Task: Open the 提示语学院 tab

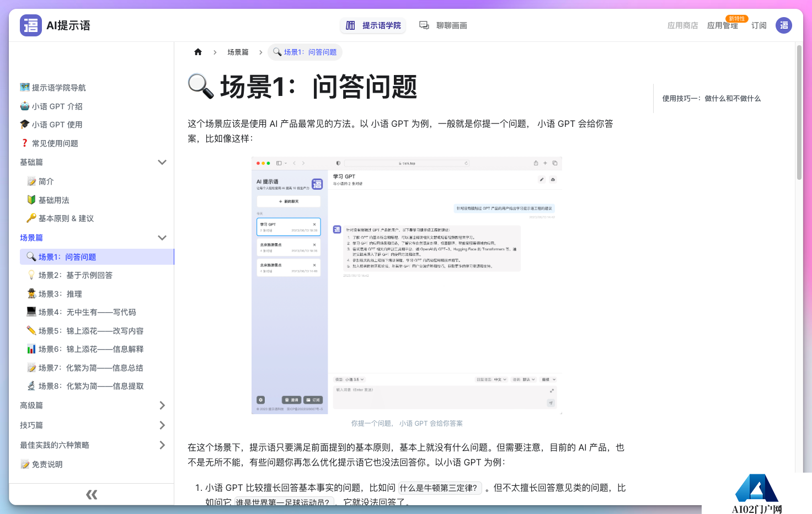Action: pyautogui.click(x=373, y=25)
